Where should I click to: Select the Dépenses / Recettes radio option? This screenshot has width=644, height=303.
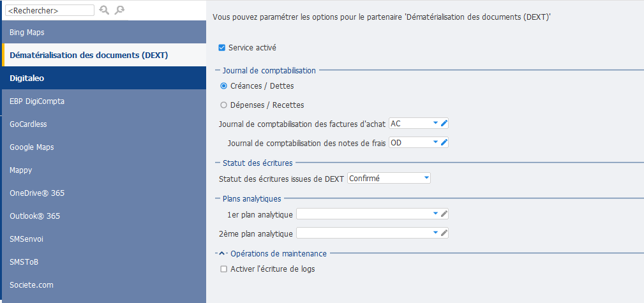(224, 105)
